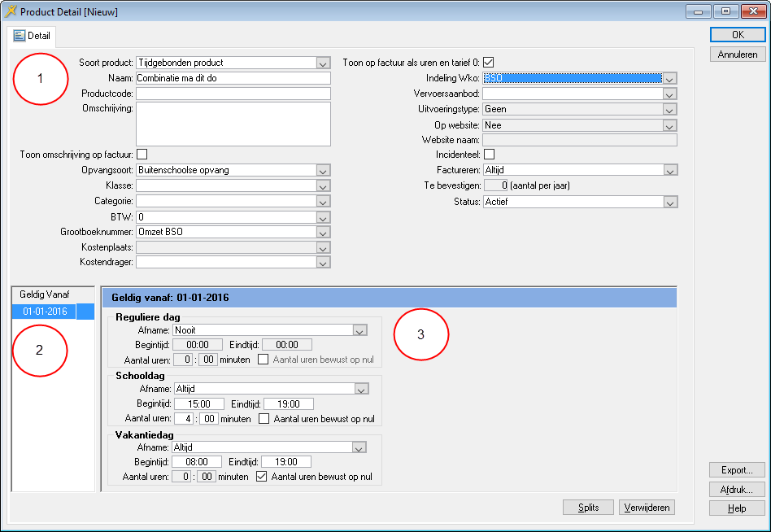
Task: Open the Factureren dropdown
Action: click(669, 170)
